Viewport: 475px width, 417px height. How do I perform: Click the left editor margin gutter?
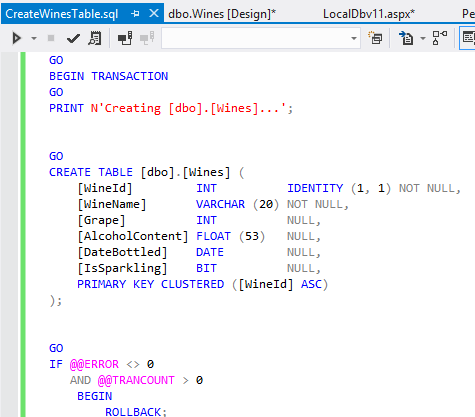tap(9, 234)
